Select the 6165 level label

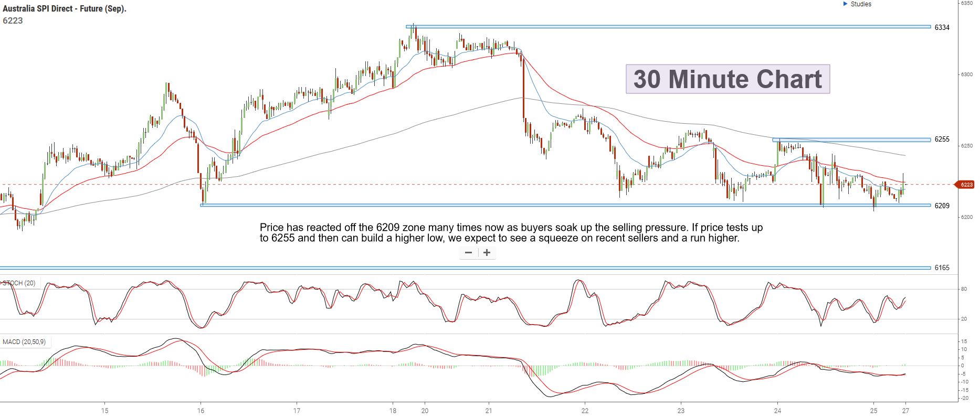942,268
